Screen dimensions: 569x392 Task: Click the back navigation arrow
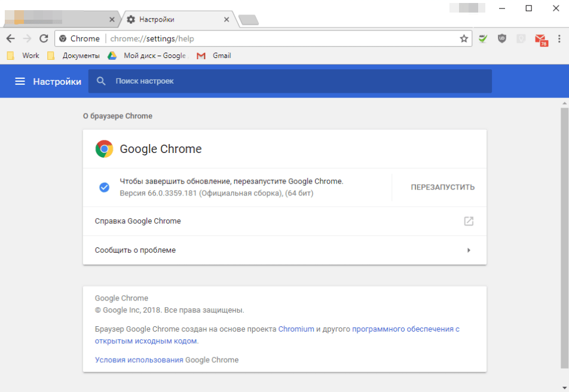(10, 38)
